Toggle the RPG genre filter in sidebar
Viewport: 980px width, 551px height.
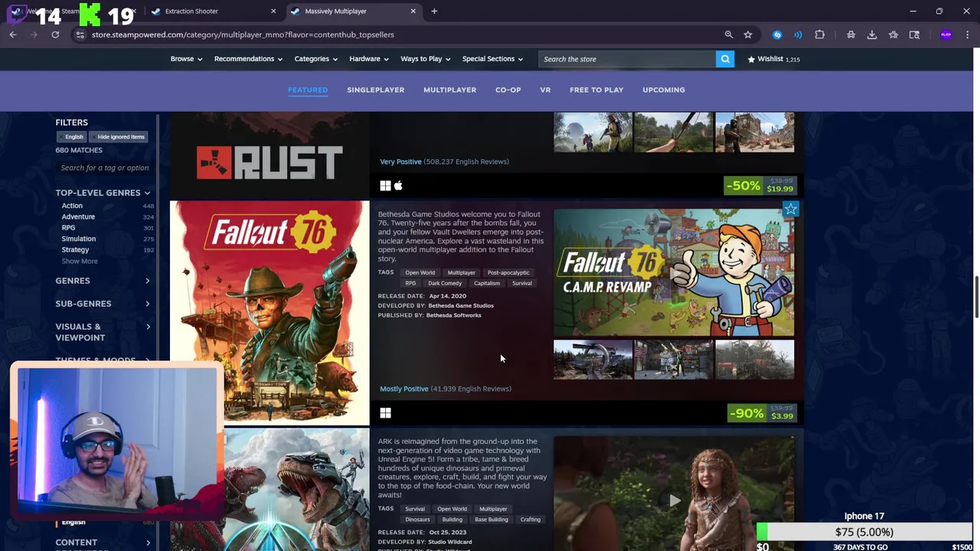tap(68, 227)
